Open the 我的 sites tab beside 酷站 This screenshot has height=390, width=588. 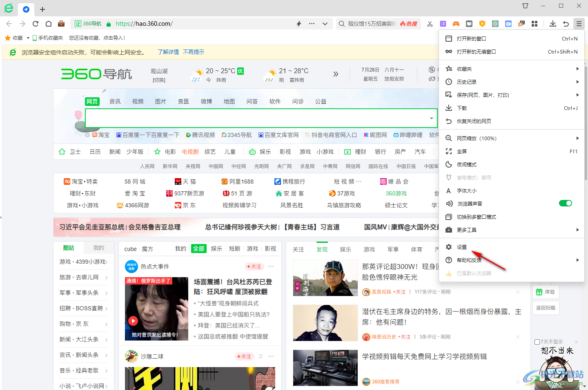pos(99,248)
